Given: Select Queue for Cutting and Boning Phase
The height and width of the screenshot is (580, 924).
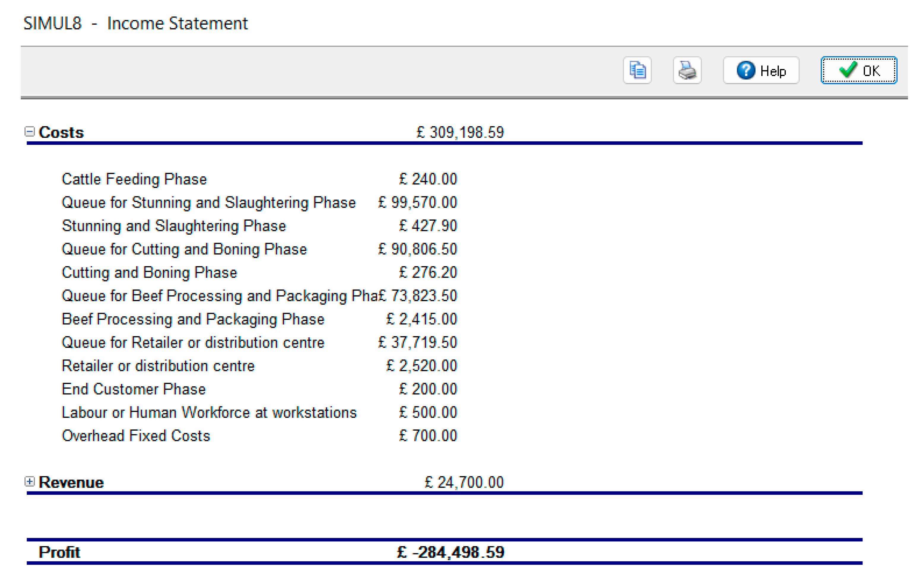Looking at the screenshot, I should (184, 249).
